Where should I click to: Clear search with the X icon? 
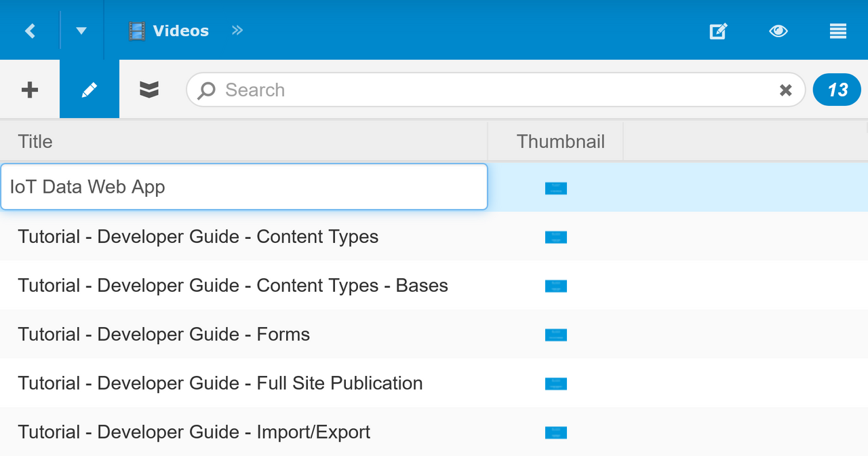pyautogui.click(x=785, y=90)
